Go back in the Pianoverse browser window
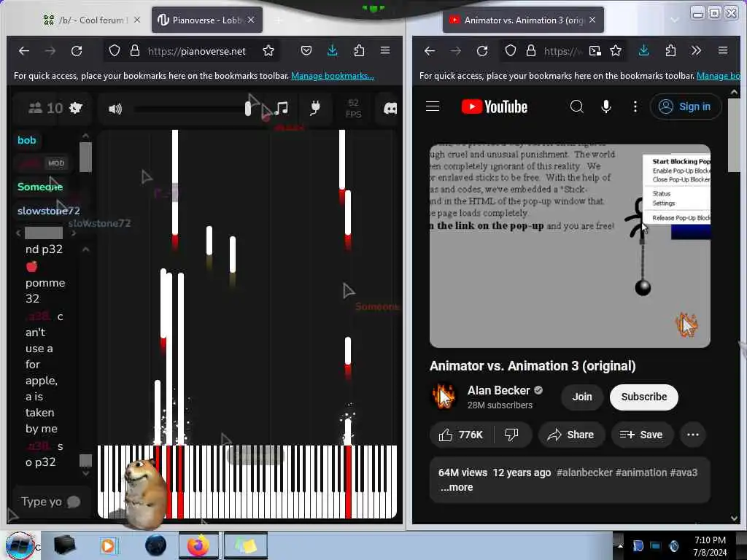This screenshot has width=747, height=560. click(x=24, y=50)
